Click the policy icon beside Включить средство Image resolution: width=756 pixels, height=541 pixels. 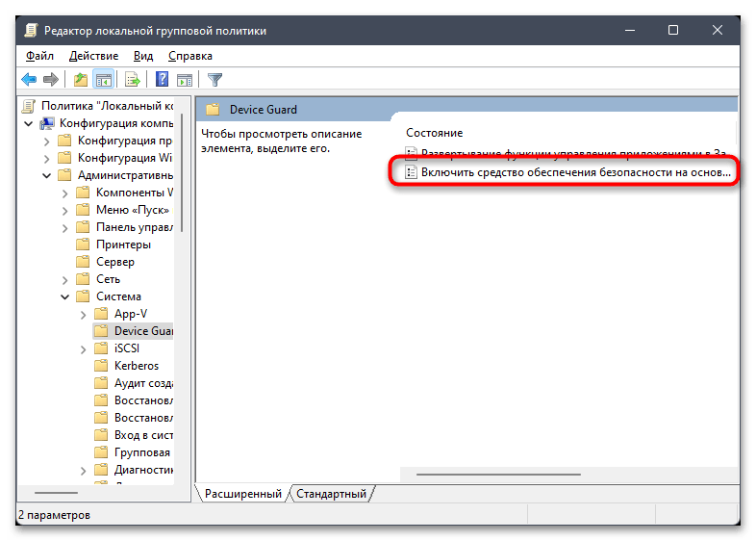coord(411,171)
